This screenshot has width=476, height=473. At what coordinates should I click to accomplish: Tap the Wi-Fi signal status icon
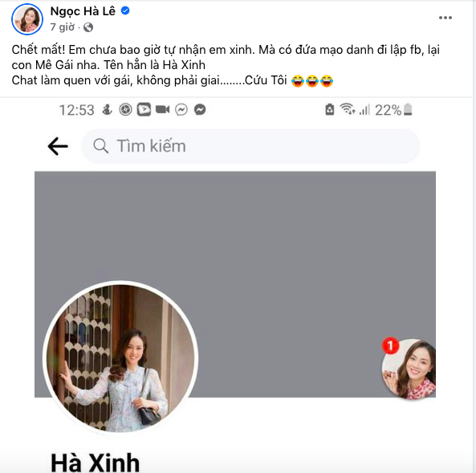(x=348, y=109)
